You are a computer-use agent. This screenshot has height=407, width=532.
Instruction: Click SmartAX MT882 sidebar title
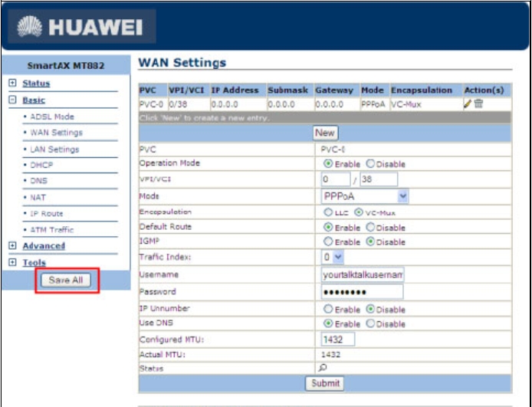[66, 65]
